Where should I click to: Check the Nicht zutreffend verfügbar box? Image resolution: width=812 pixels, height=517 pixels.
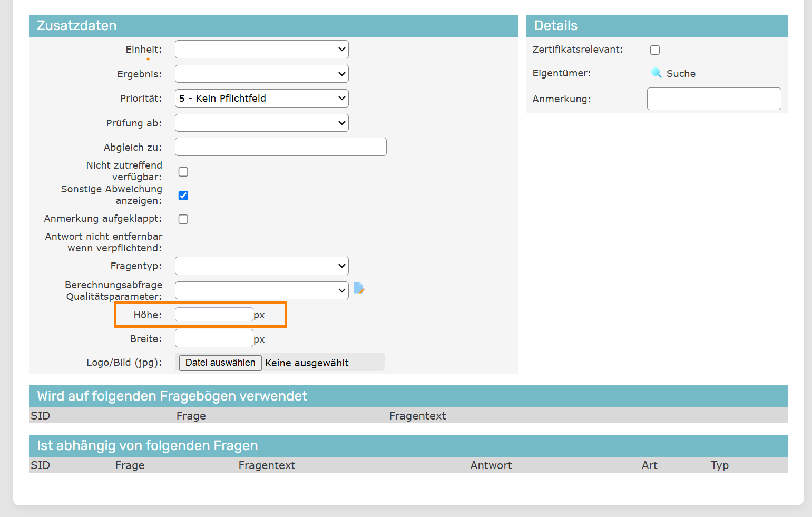183,172
